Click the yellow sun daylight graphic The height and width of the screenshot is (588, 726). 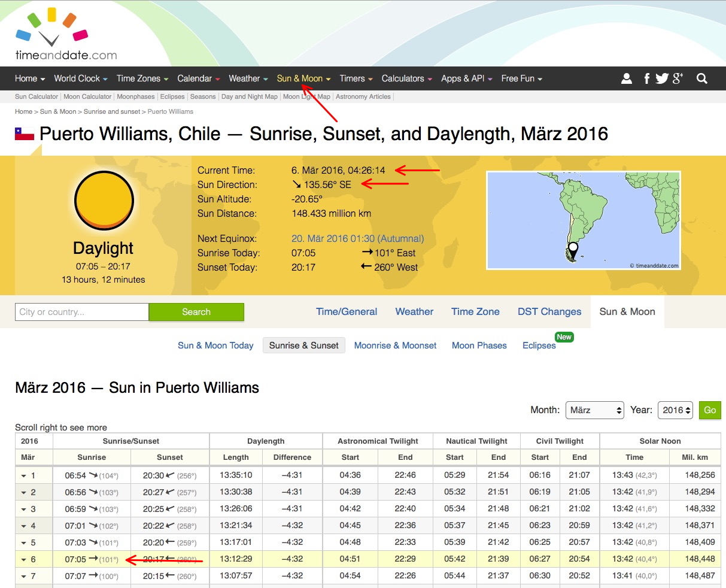[104, 201]
